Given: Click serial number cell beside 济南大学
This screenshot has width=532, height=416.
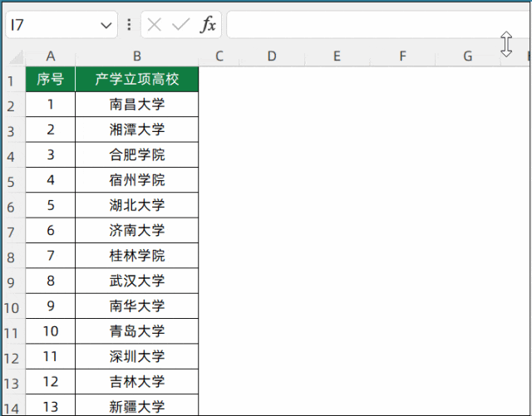Looking at the screenshot, I should 51,231.
